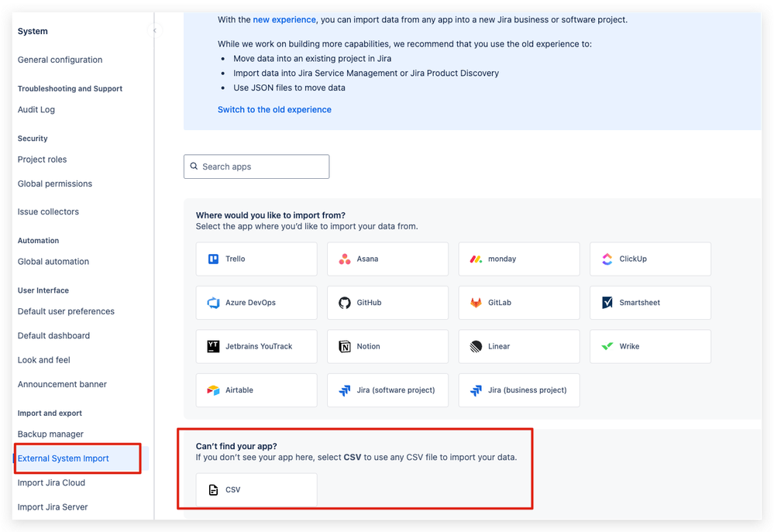Screen dimensions: 774x532
Task: Click the Jira business project icon
Action: pyautogui.click(x=476, y=390)
